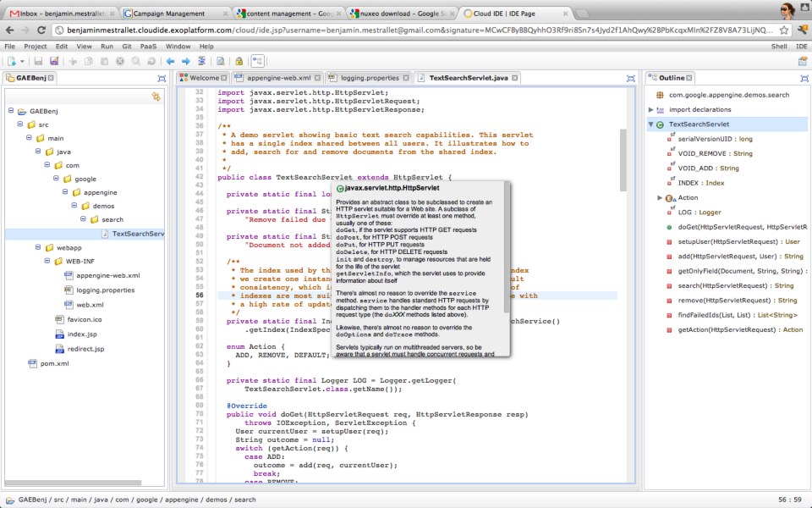812x508 pixels.
Task: Navigate back using the blue left arrow icon
Action: pyautogui.click(x=170, y=62)
